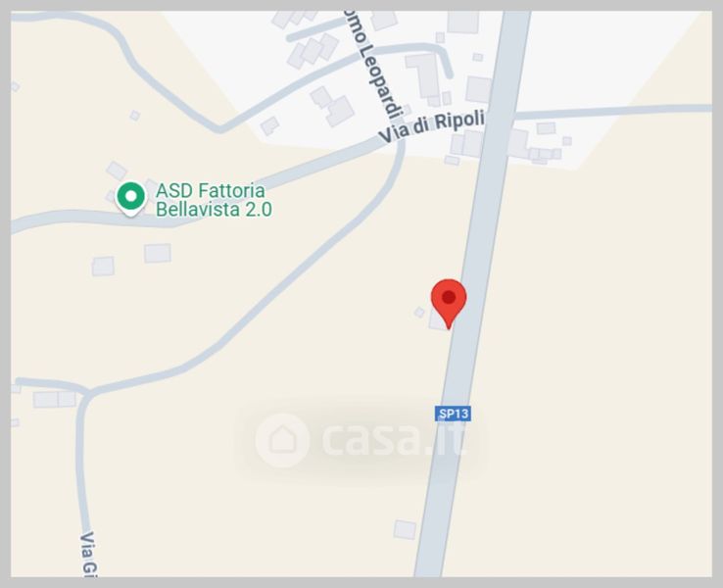The height and width of the screenshot is (588, 723).
Task: Click the casa.it house logo icon
Action: coord(282,440)
